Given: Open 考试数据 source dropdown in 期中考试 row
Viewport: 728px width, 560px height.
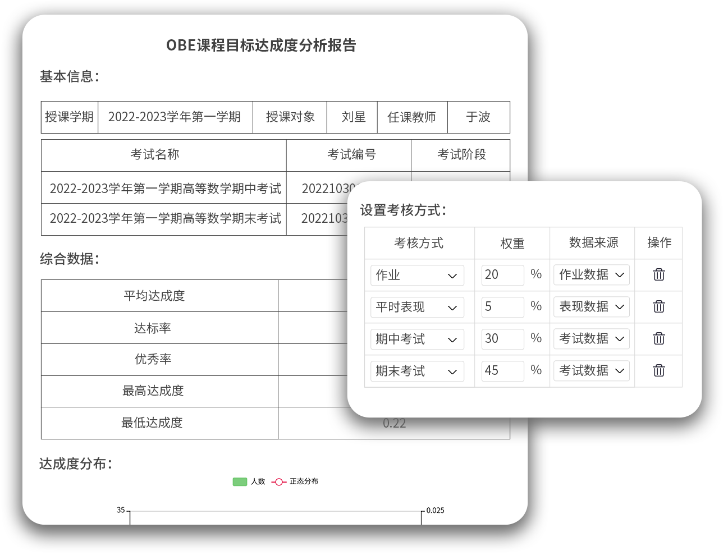Looking at the screenshot, I should coord(592,339).
